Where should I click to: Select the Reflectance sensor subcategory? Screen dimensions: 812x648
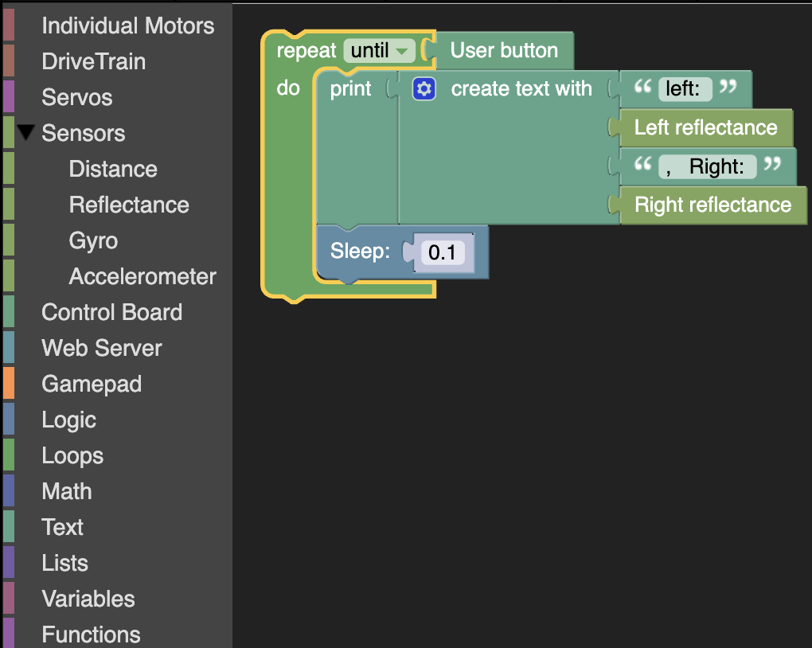[129, 205]
